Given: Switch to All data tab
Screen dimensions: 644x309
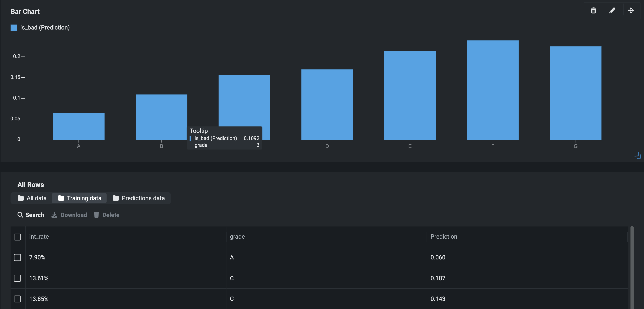Looking at the screenshot, I should [32, 198].
